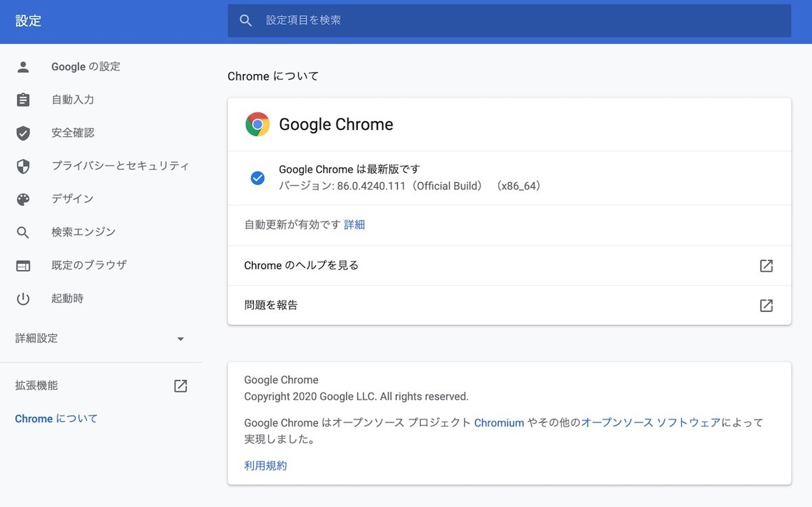Select 検索エンジン in sidebar

tap(84, 232)
